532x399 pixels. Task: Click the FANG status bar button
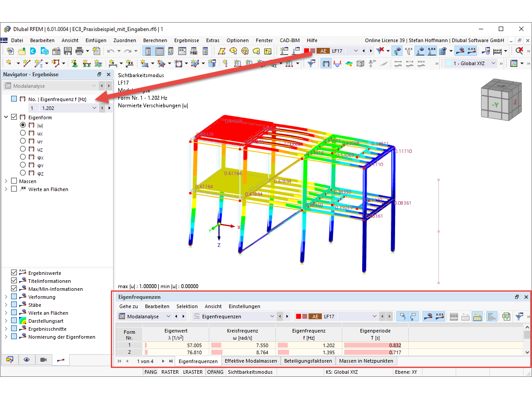click(151, 372)
